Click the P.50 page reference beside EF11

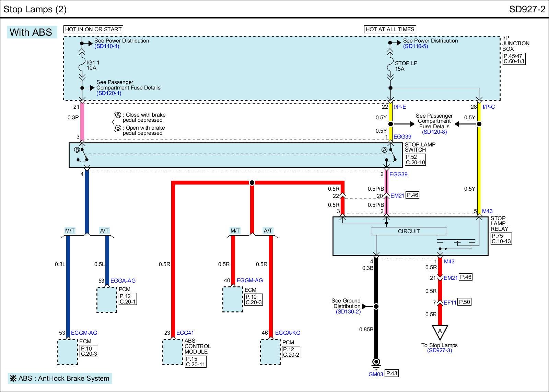click(x=464, y=302)
